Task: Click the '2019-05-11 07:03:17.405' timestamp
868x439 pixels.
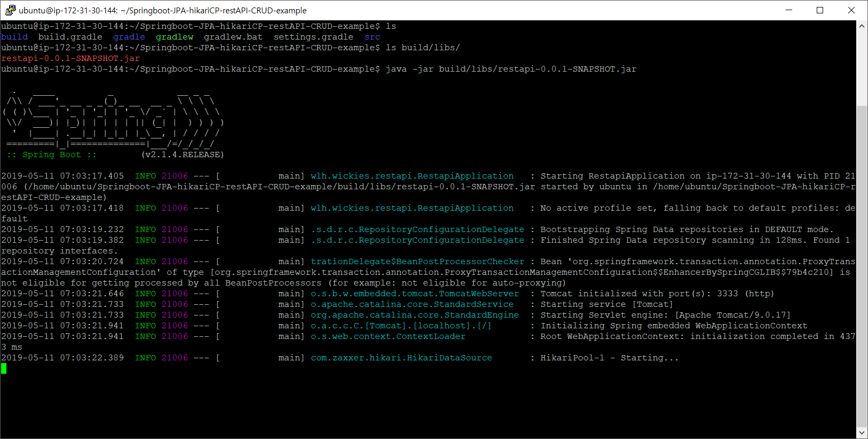Action: (62, 176)
